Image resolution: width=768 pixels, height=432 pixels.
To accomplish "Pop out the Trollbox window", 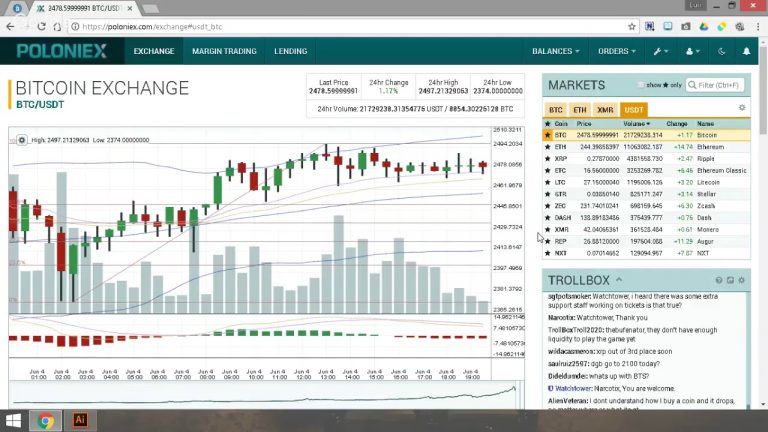I will click(730, 280).
